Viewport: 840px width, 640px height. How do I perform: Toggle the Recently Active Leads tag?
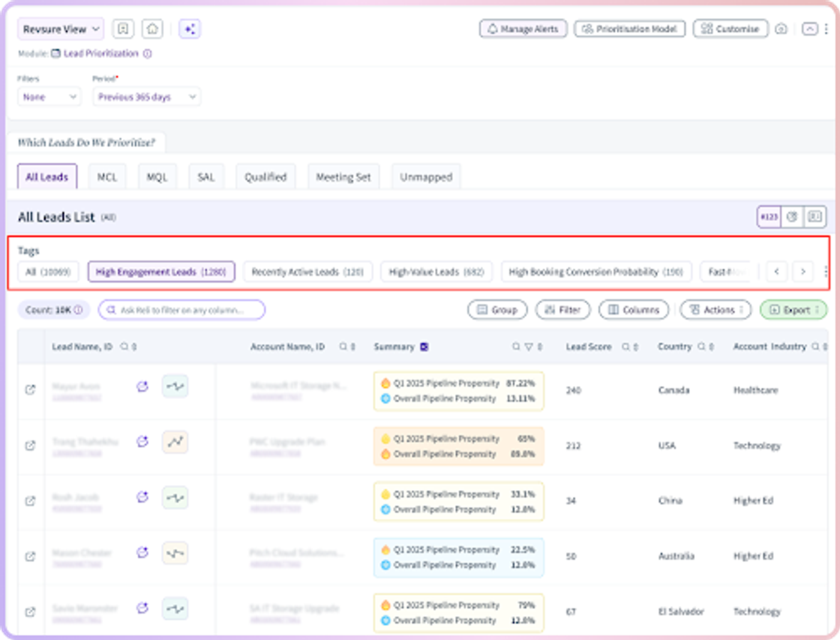point(308,272)
